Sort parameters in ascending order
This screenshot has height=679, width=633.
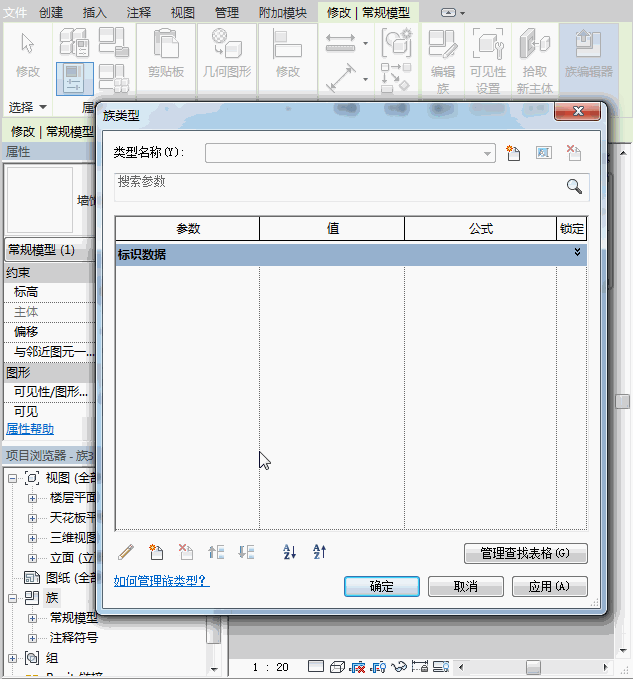point(290,552)
